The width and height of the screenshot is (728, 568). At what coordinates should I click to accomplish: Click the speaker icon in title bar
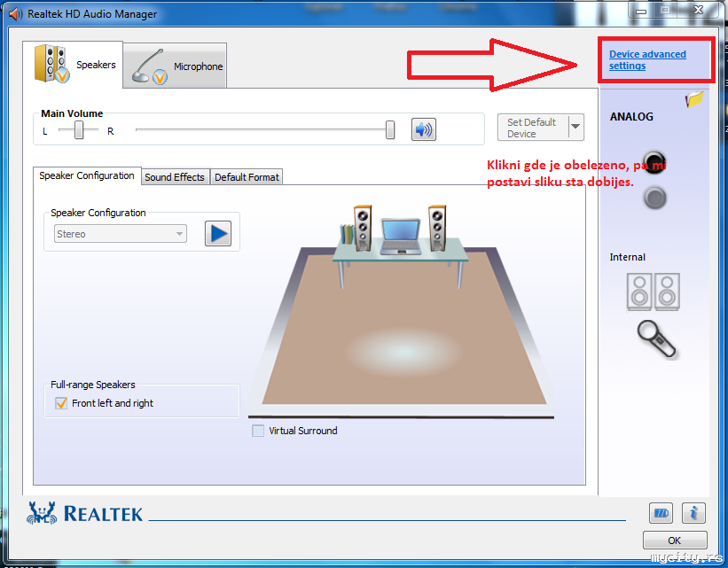tap(15, 14)
